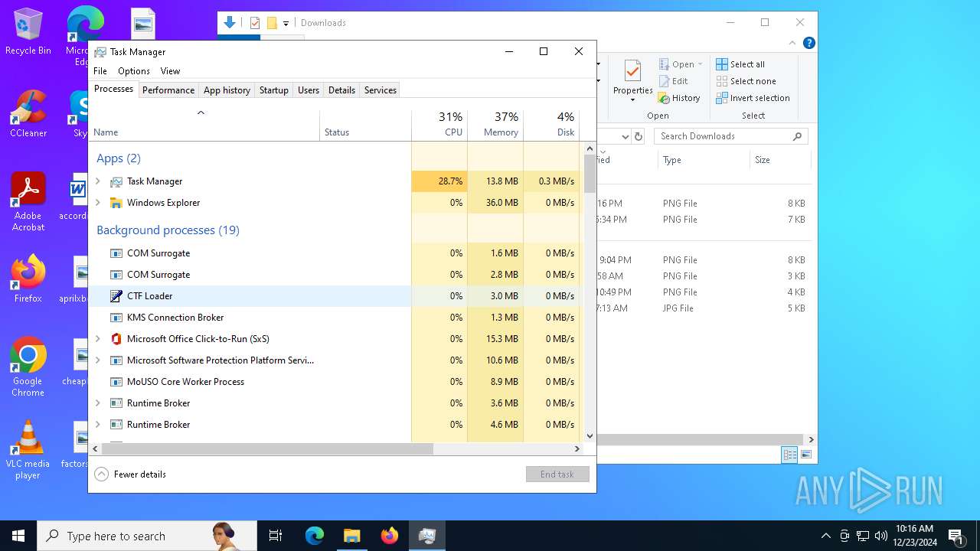980x551 pixels.
Task: Click the End task button
Action: point(557,474)
